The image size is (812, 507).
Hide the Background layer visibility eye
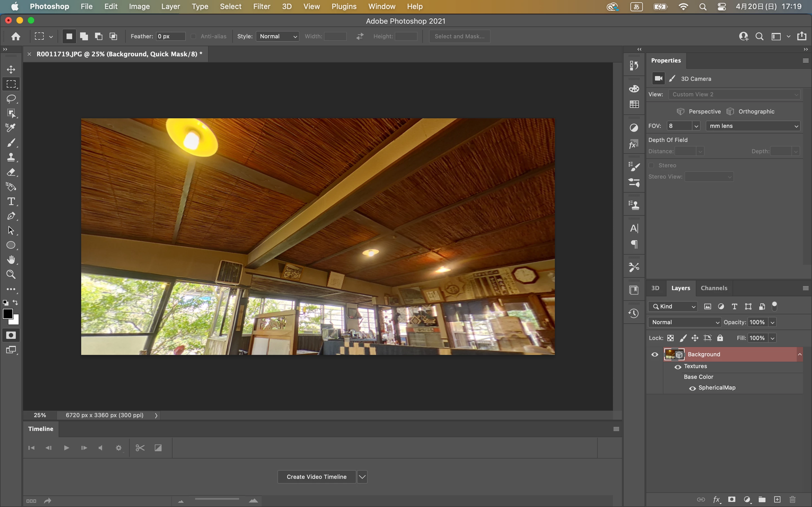tap(655, 354)
